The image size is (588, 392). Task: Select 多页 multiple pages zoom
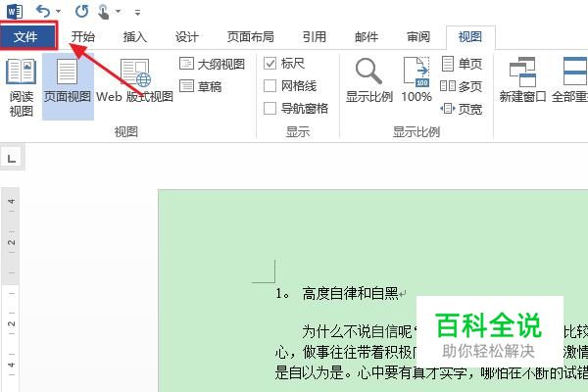[x=462, y=86]
